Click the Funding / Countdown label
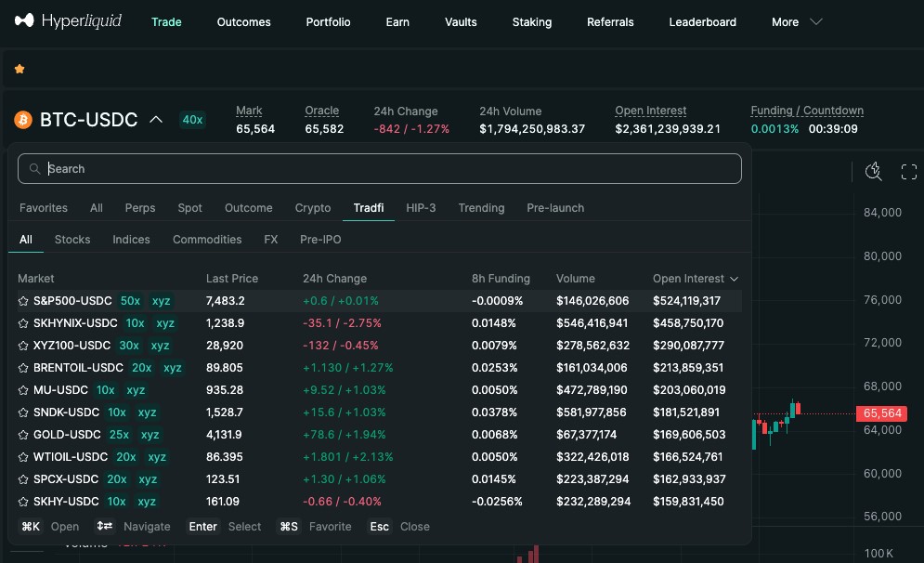This screenshot has height=563, width=924. click(x=807, y=111)
